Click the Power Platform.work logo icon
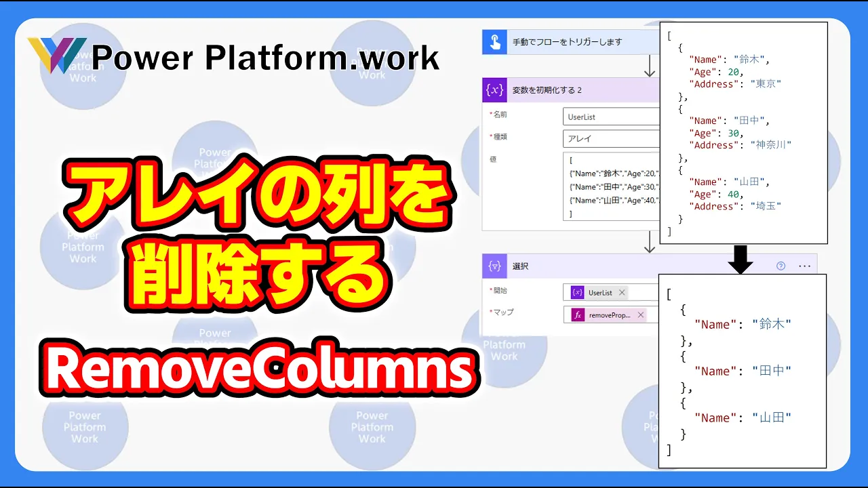This screenshot has width=868, height=488. pyautogui.click(x=57, y=56)
